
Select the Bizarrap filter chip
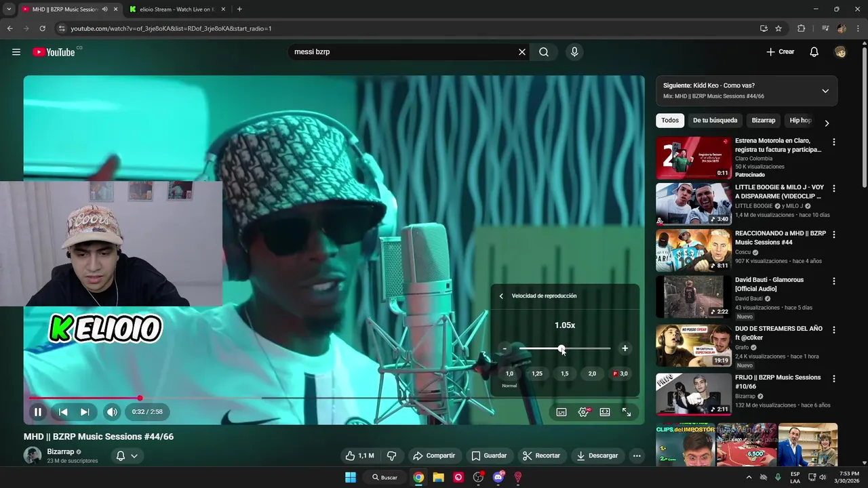click(764, 121)
